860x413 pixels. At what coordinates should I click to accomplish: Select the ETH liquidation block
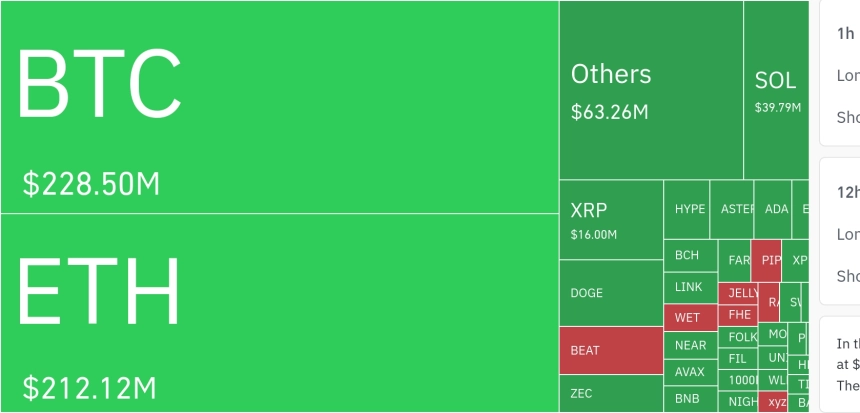click(x=279, y=312)
